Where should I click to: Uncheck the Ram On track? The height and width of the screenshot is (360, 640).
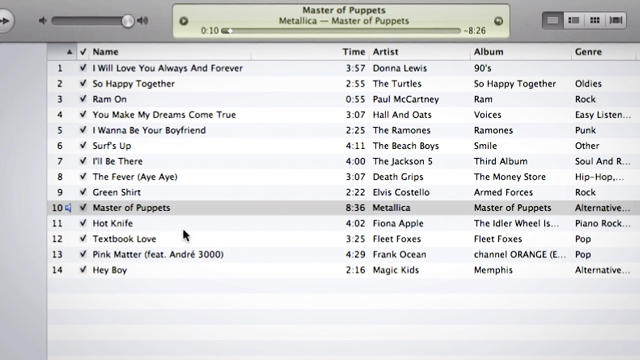(x=83, y=99)
